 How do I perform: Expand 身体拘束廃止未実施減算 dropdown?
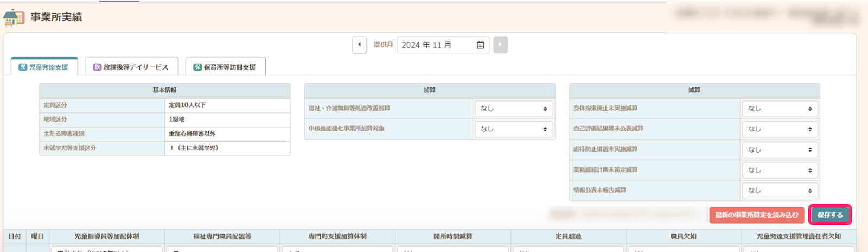pyautogui.click(x=779, y=109)
